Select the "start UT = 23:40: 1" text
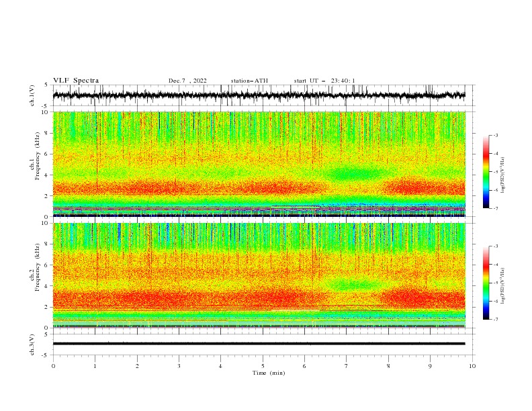The width and height of the screenshot is (532, 411). pyautogui.click(x=324, y=81)
